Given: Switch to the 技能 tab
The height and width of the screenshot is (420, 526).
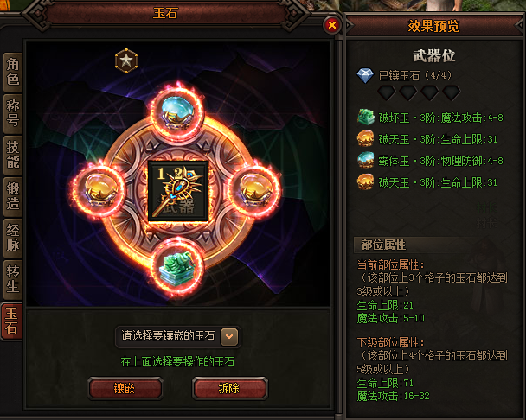Looking at the screenshot, I should pyautogui.click(x=13, y=155).
